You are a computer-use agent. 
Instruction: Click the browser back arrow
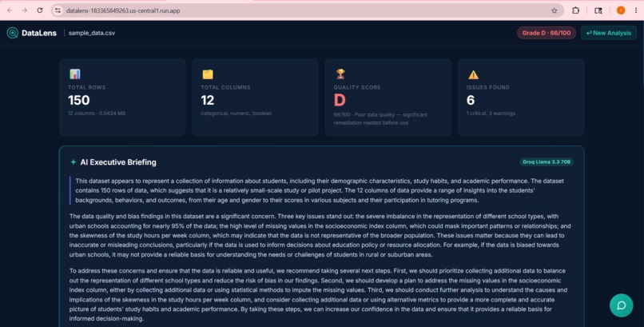[10, 10]
